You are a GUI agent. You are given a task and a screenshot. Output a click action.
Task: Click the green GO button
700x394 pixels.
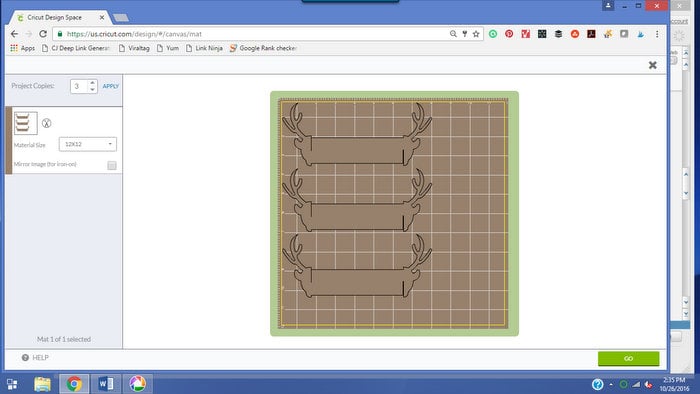click(628, 358)
